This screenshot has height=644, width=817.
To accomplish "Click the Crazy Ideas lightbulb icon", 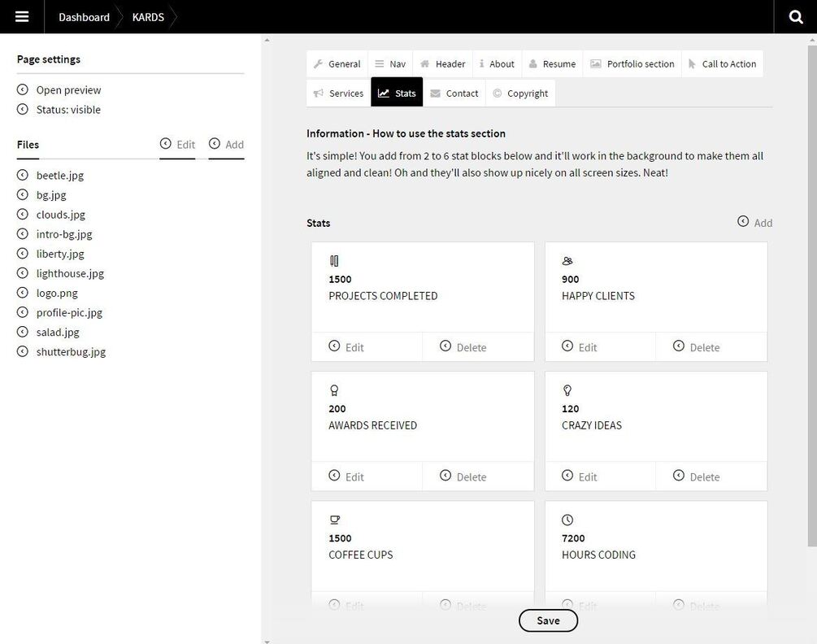I will pyautogui.click(x=567, y=390).
